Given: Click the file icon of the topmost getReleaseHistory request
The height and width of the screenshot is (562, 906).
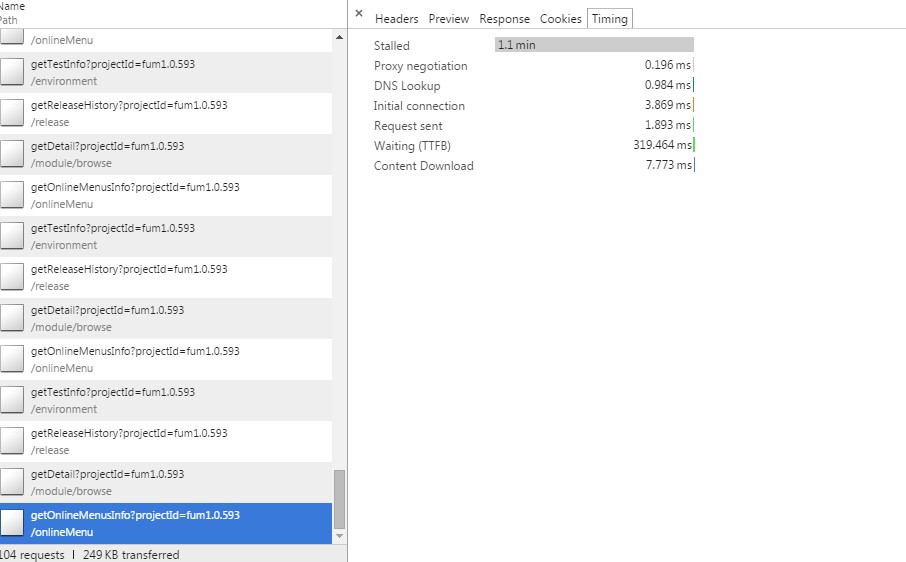Looking at the screenshot, I should point(12,113).
